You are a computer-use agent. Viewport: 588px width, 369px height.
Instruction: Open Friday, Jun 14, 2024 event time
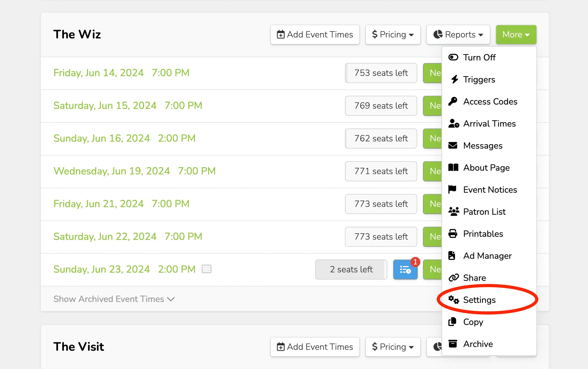pyautogui.click(x=121, y=73)
